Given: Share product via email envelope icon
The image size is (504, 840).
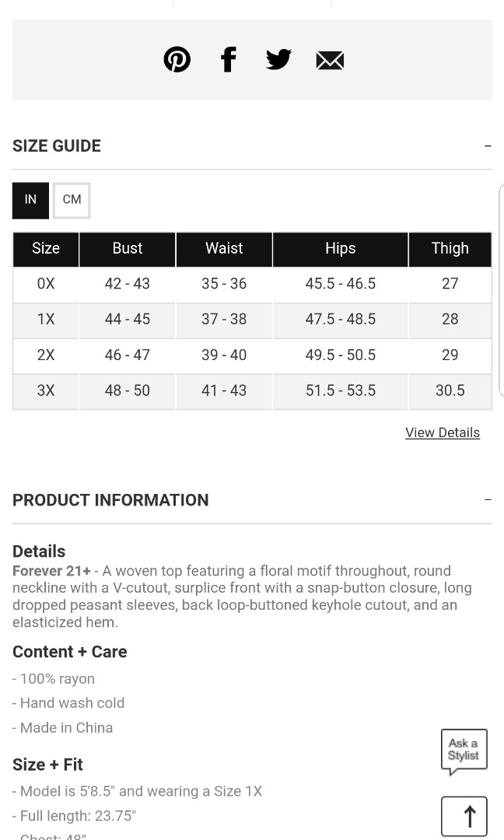Looking at the screenshot, I should tap(330, 61).
